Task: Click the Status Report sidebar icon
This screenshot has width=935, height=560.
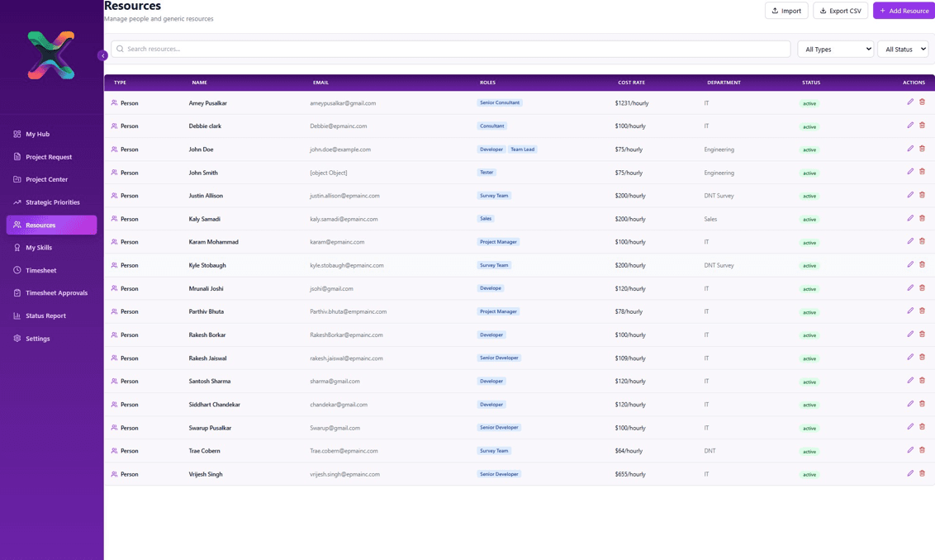Action: click(x=16, y=316)
